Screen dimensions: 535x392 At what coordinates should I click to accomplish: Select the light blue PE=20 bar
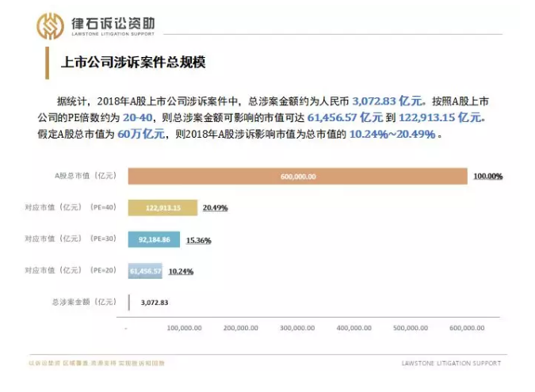pyautogui.click(x=145, y=270)
